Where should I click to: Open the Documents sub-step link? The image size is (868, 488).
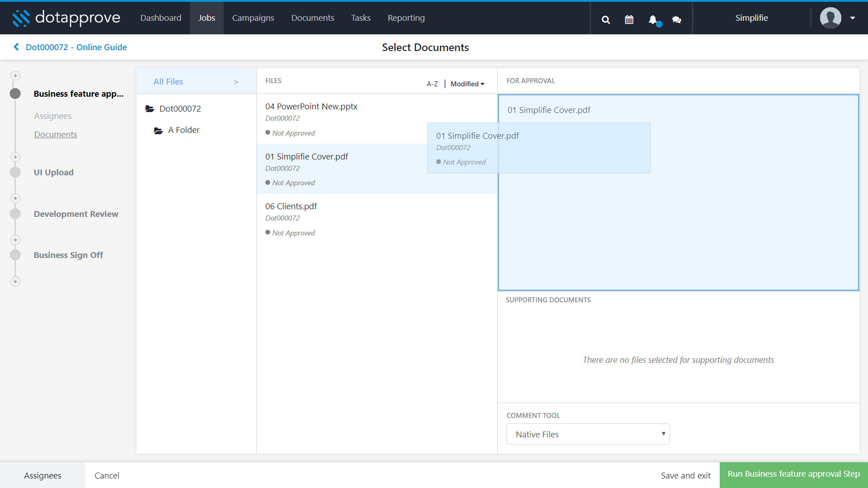point(56,135)
